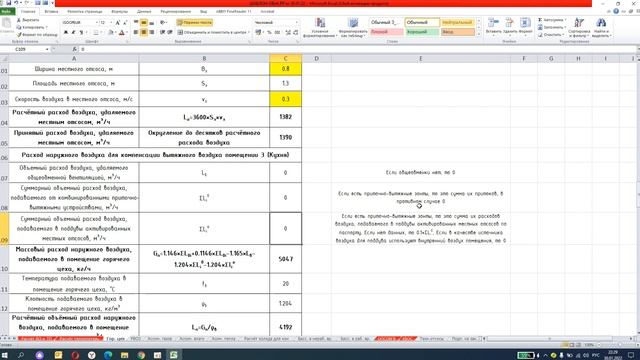Click the Undo arrow icon
Screen dimensions: 640x360
coord(16,3)
